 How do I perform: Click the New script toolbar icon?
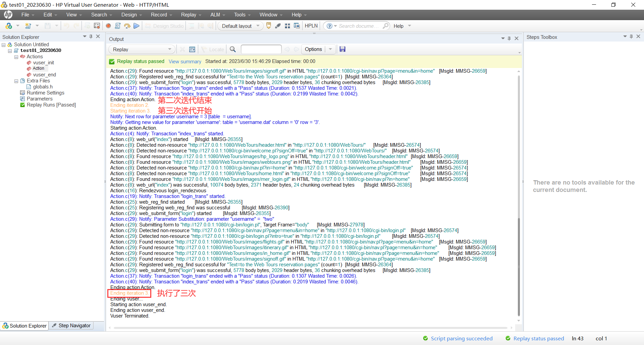[28, 26]
